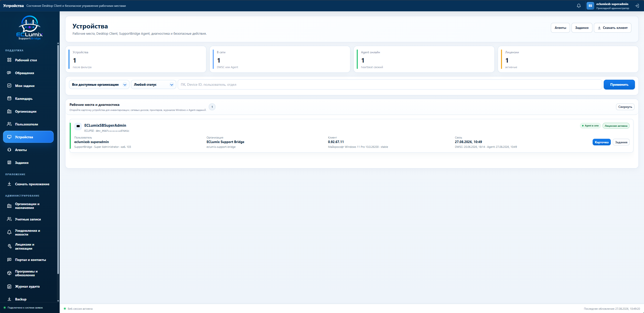Click the ECLumix Support Bridge organization text
This screenshot has height=313, width=644.
point(225,142)
